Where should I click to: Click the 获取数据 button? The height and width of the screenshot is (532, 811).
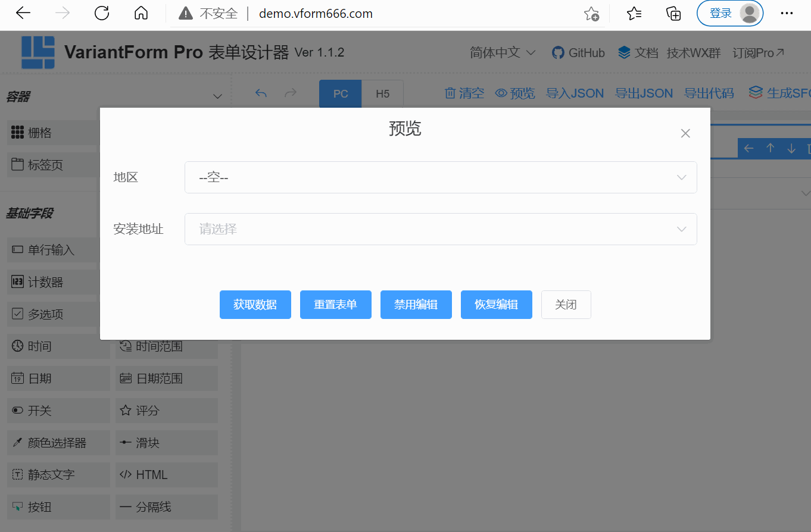tap(255, 304)
